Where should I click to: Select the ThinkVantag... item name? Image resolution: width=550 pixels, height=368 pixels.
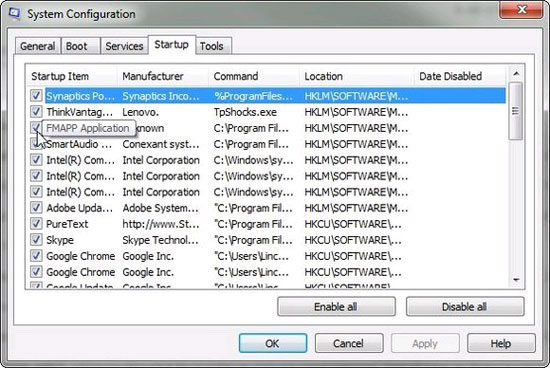[x=80, y=112]
